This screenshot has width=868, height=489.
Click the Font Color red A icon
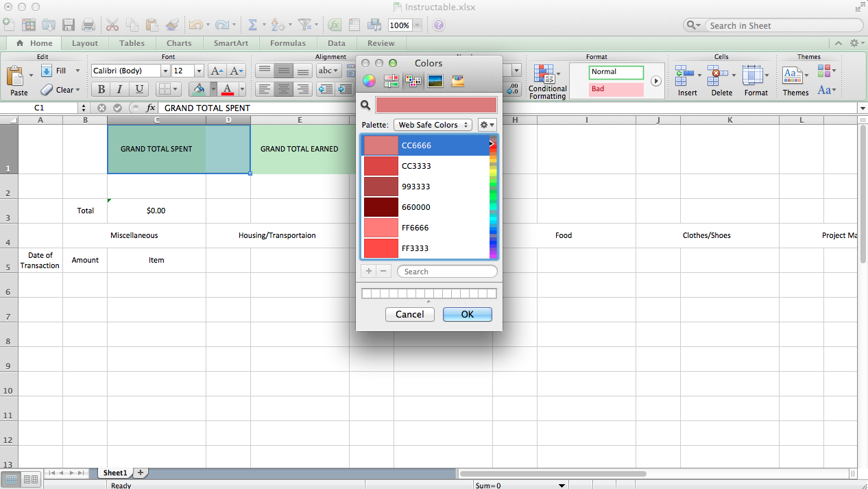pos(228,89)
